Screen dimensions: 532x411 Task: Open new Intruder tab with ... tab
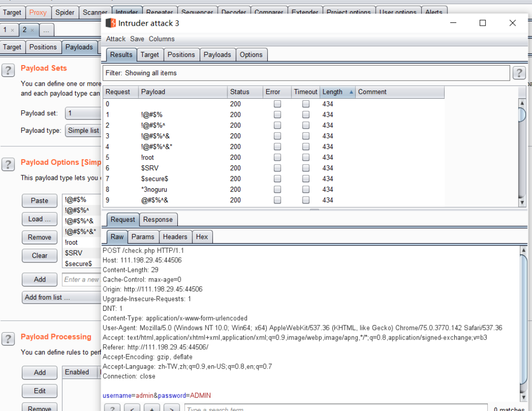coord(47,30)
